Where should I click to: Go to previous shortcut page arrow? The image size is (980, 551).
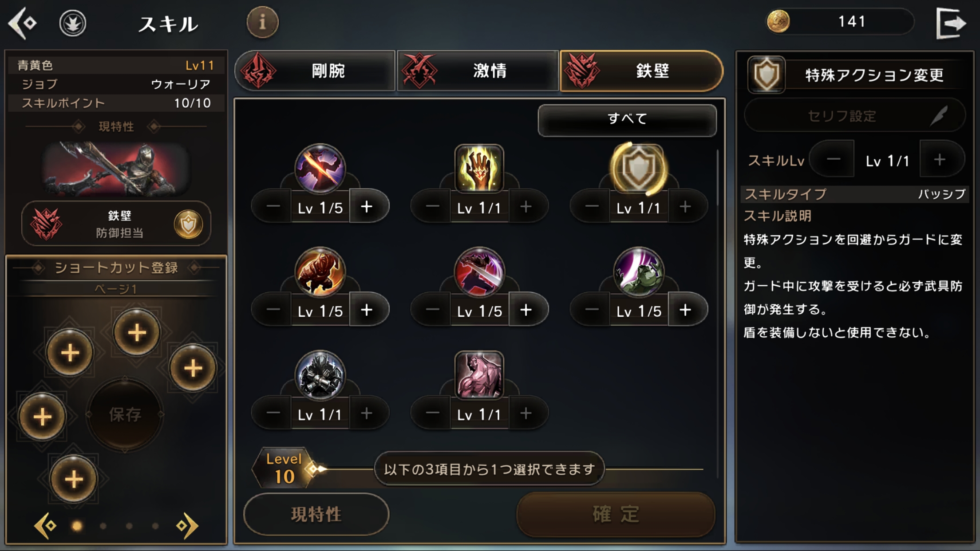click(46, 526)
